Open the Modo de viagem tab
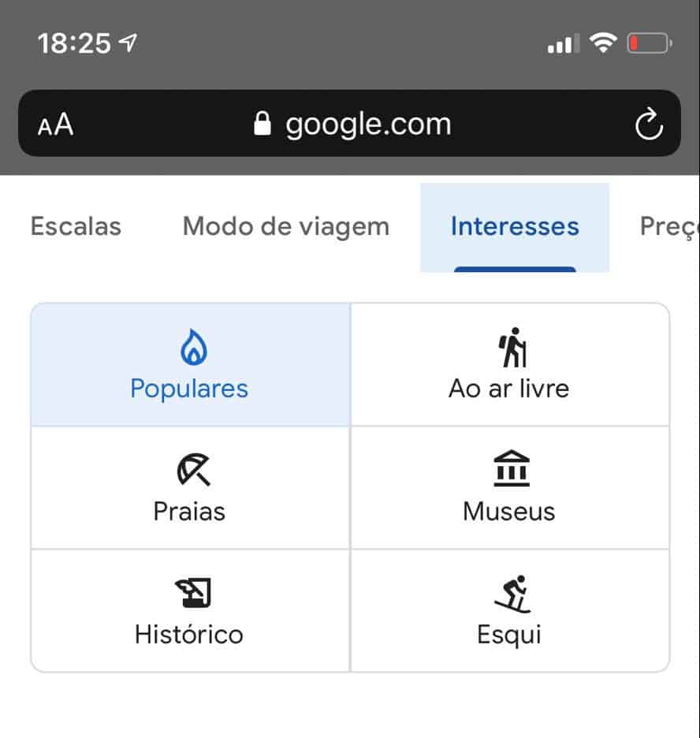Screen dimensions: 700x738 click(286, 226)
